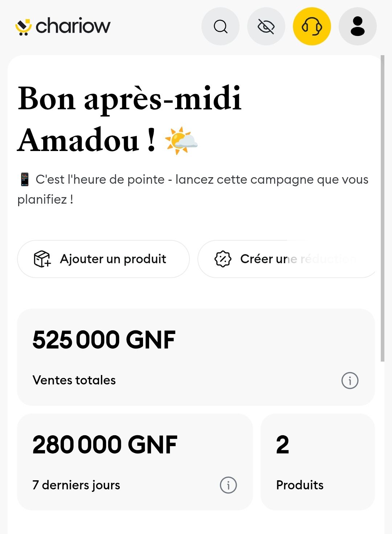This screenshot has width=392, height=534.
Task: Open the user profile avatar menu
Action: coord(358,27)
